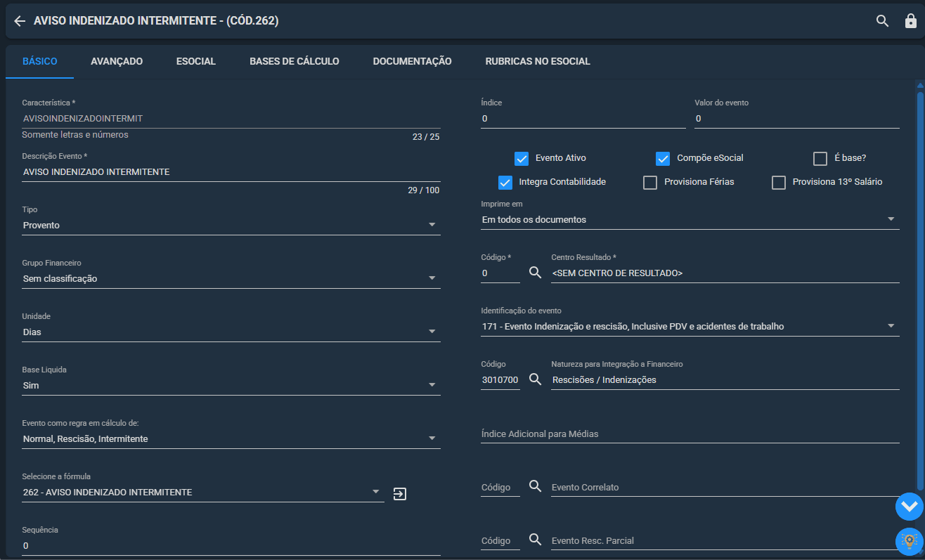Open the Unidade dropdown showing Dias
The height and width of the screenshot is (560, 925).
231,332
